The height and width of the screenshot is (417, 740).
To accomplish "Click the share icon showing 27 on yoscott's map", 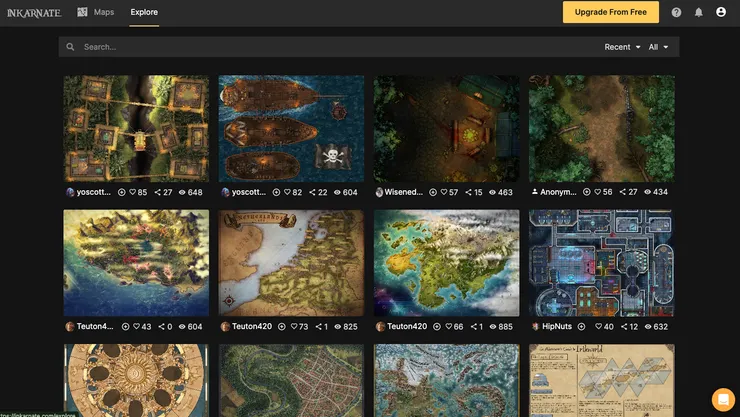I will click(x=158, y=192).
